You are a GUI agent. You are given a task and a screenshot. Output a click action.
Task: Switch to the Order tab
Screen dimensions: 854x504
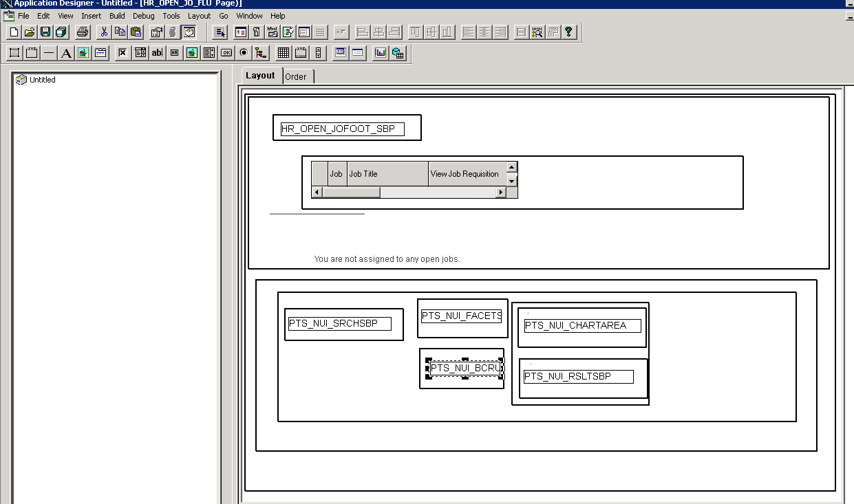(296, 76)
